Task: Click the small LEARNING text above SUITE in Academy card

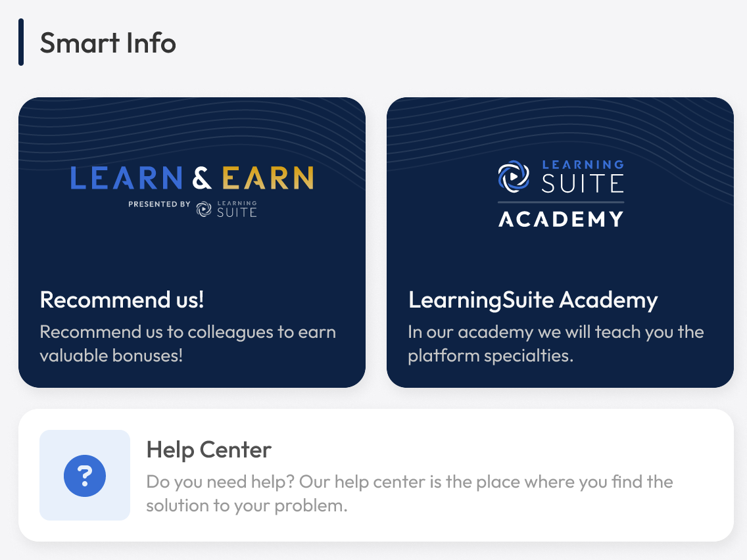Action: (x=583, y=164)
